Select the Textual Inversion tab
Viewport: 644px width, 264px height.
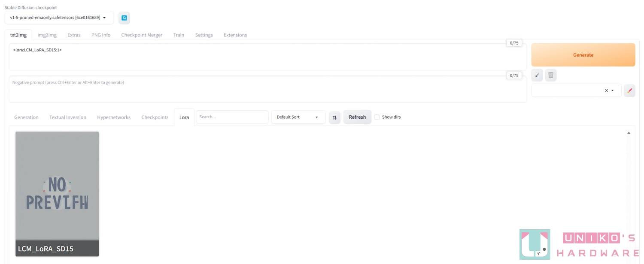tap(68, 117)
